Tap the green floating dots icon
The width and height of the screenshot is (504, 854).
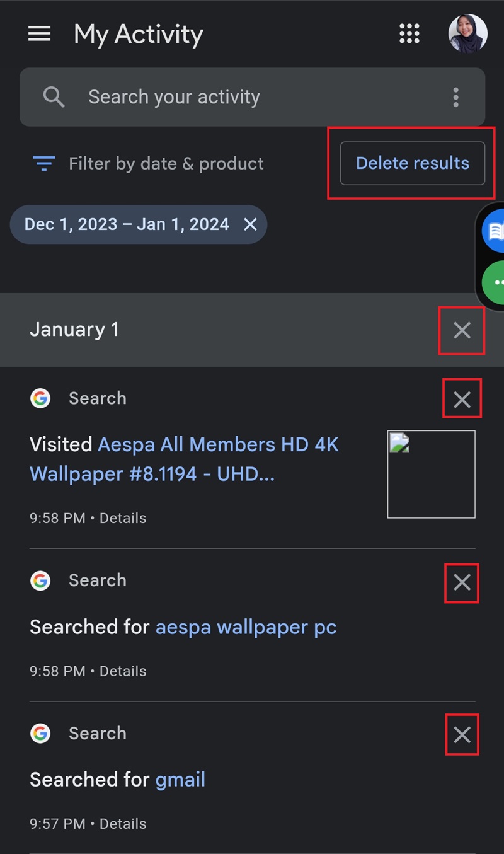[494, 282]
